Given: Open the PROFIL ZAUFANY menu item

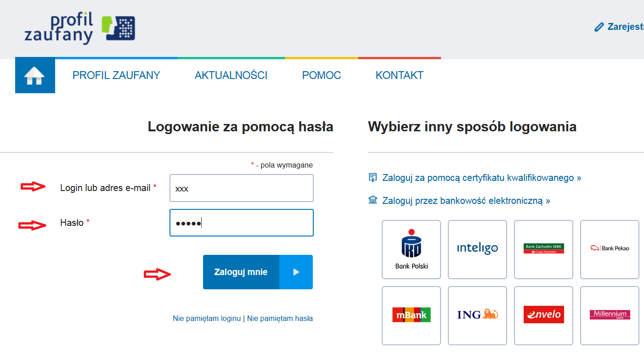Looking at the screenshot, I should coord(116,75).
